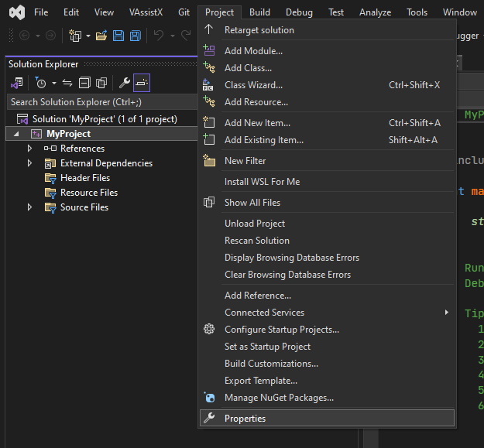Choose Unload Project menu item
The height and width of the screenshot is (448, 484).
[x=328, y=224]
